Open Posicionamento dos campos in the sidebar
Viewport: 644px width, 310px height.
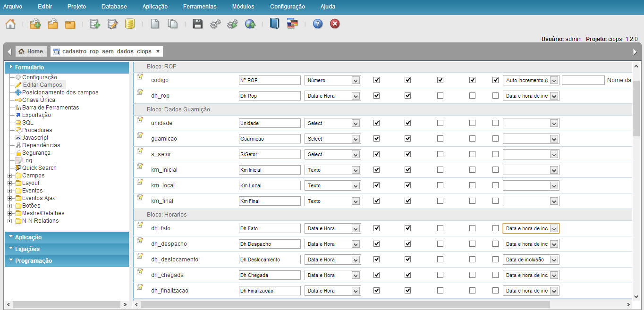tap(60, 92)
